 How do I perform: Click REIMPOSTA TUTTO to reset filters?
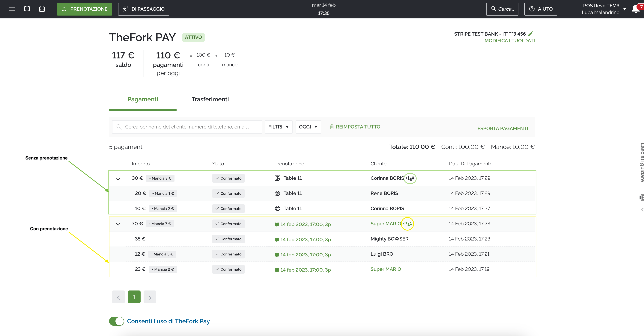pyautogui.click(x=355, y=127)
